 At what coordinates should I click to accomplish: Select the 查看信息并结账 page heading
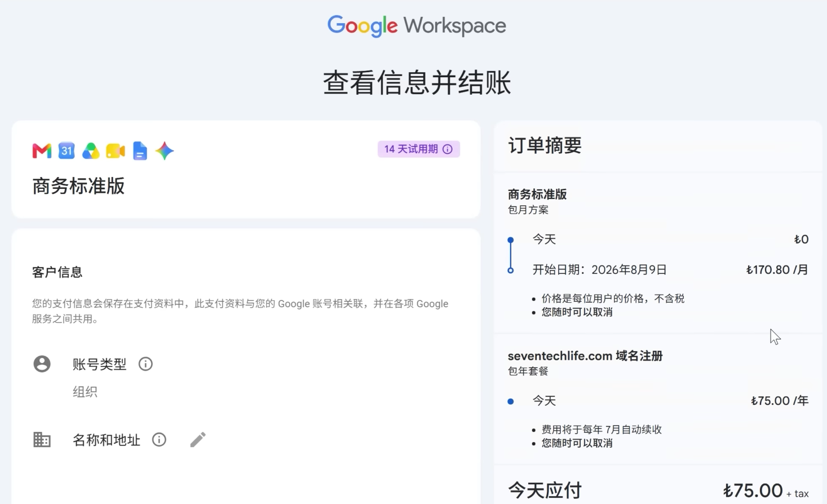[417, 83]
